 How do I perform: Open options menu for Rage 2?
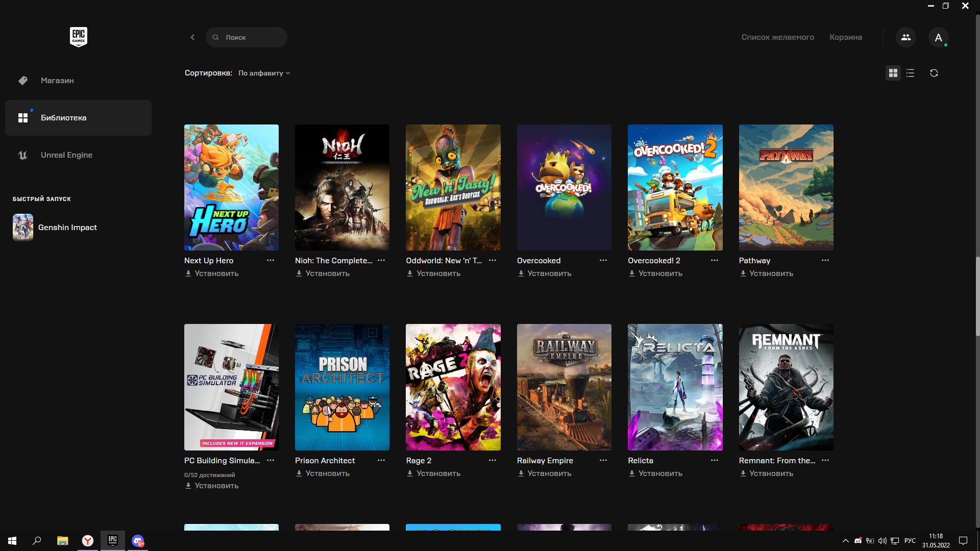click(493, 460)
